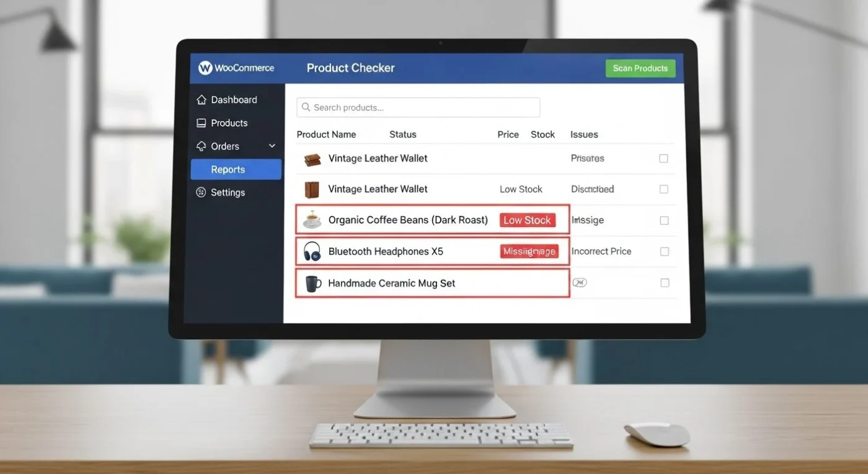This screenshot has width=868, height=474.
Task: Check the checkbox for Bluetooth Headphones X5
Action: [x=664, y=251]
